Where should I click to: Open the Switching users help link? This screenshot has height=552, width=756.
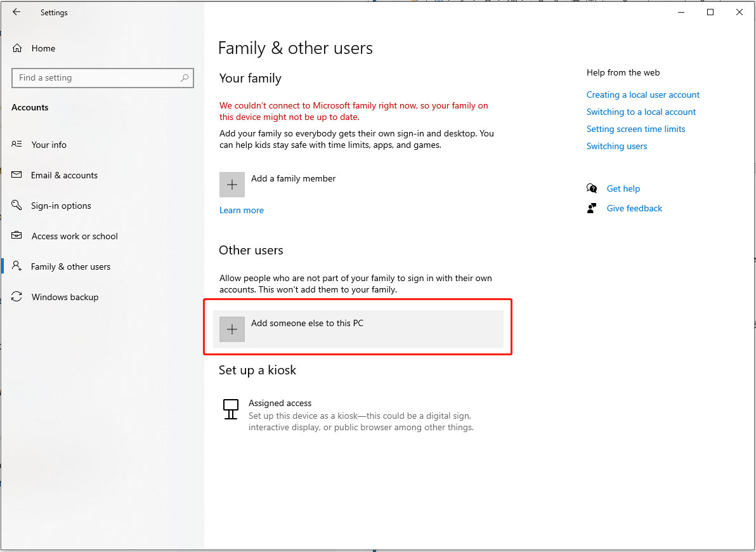click(616, 146)
